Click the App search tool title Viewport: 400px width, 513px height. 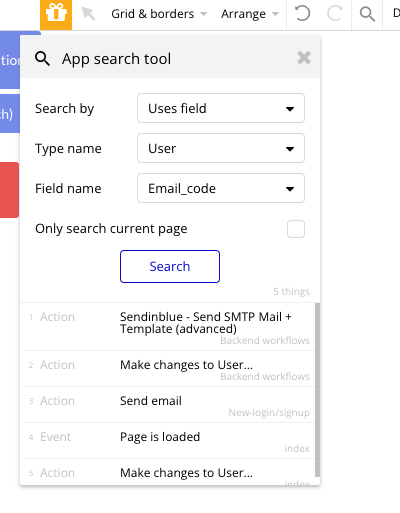116,59
